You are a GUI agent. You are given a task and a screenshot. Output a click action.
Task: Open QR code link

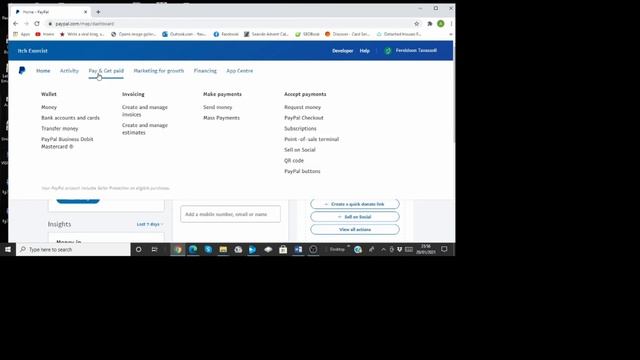[x=294, y=160]
